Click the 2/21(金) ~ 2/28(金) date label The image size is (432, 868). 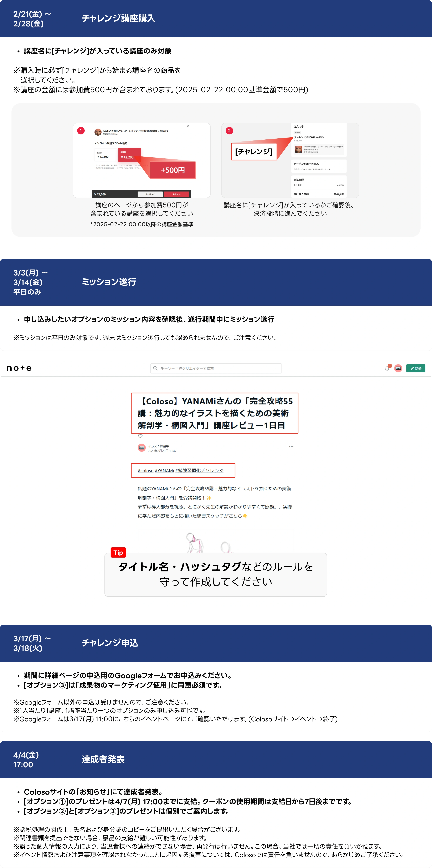pos(32,19)
